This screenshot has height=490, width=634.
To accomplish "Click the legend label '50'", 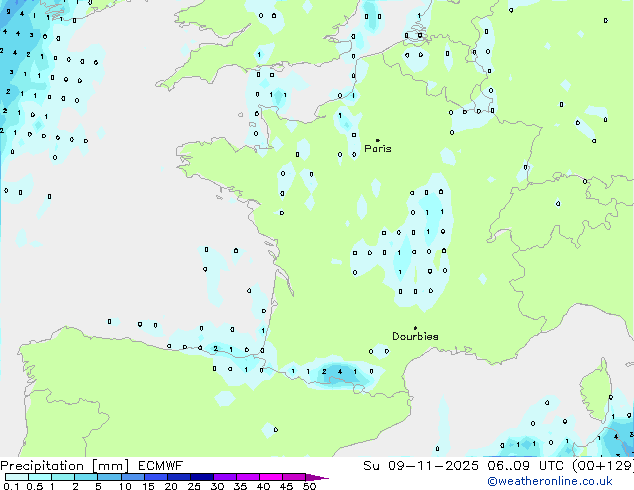I will coord(310,486).
